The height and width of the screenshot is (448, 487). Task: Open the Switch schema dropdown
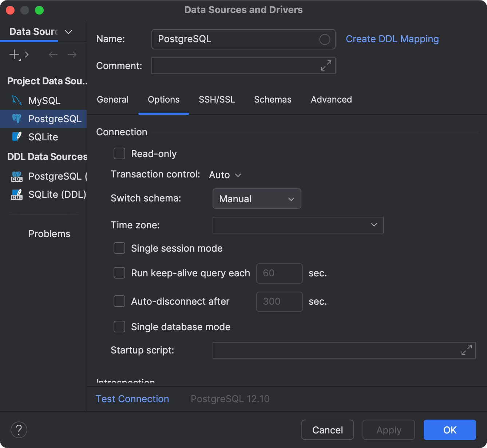[x=257, y=199]
